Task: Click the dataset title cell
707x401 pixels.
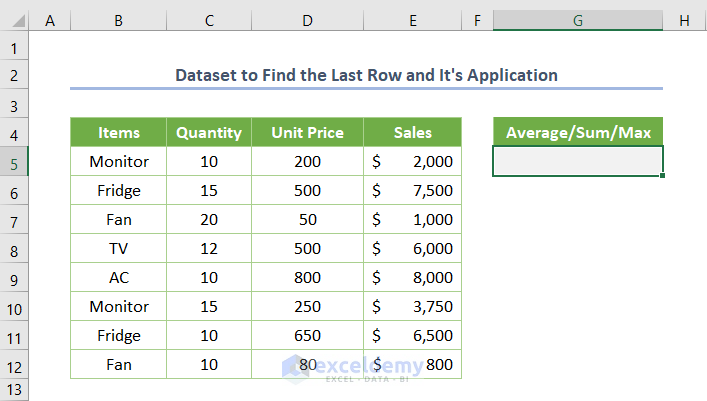Action: click(366, 75)
